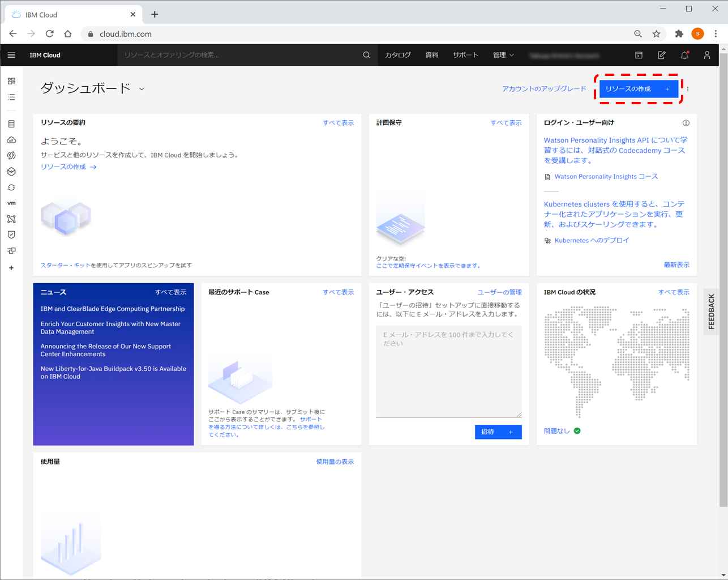Open the connected nodes icon in sidebar
The width and height of the screenshot is (728, 580).
pos(11,219)
